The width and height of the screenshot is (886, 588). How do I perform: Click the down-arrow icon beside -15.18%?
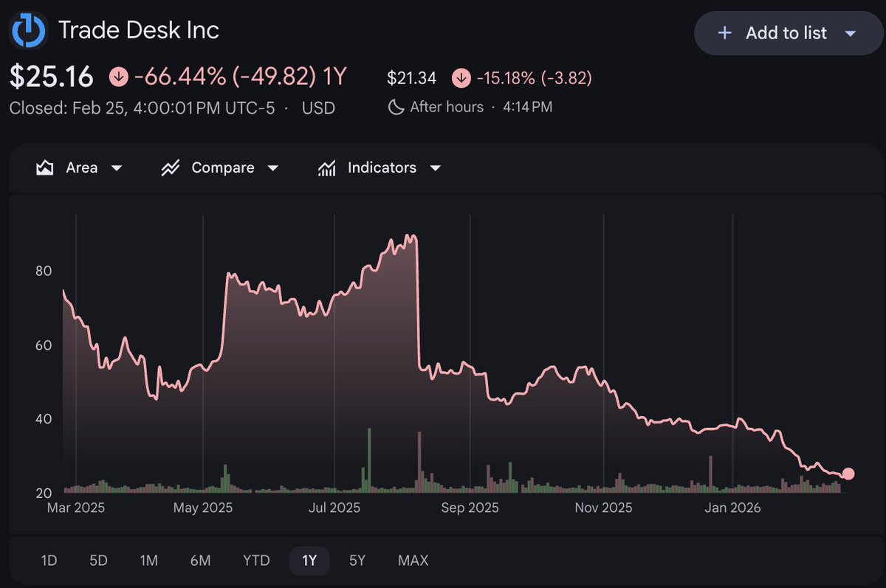point(461,77)
